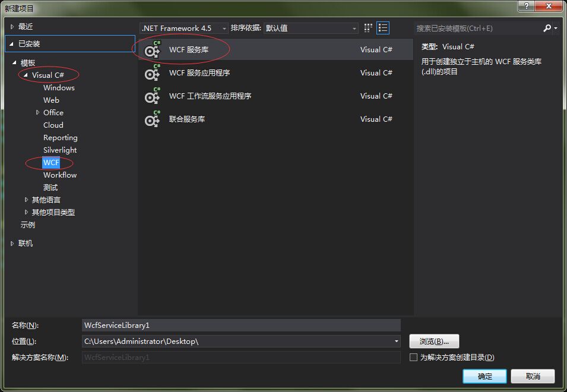The height and width of the screenshot is (392, 567).
Task: Select the Cloud template category
Action: (53, 125)
